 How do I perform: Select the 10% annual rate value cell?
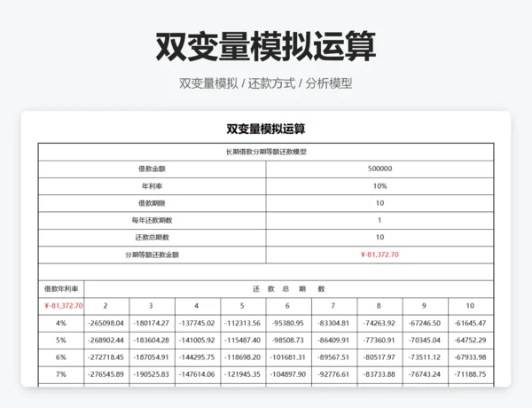379,186
